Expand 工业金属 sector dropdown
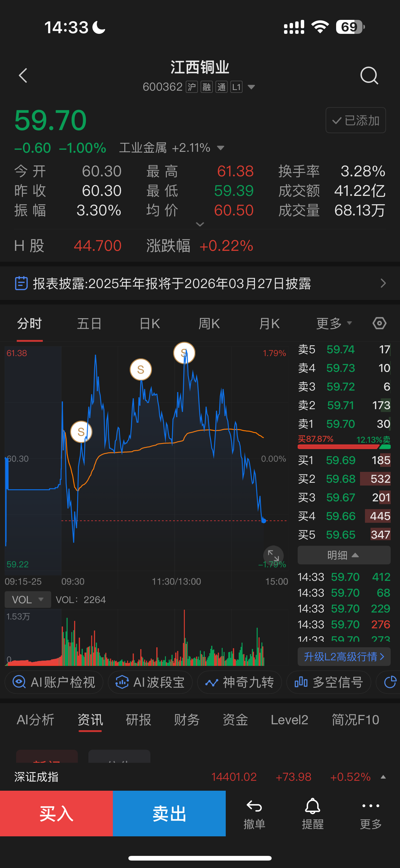Screen dimensions: 400x868 [x=220, y=148]
